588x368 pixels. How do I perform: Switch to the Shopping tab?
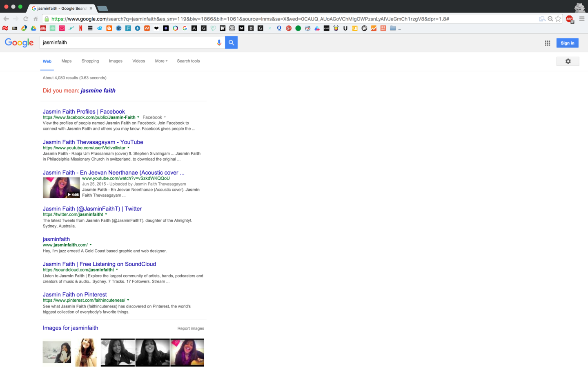pyautogui.click(x=90, y=61)
